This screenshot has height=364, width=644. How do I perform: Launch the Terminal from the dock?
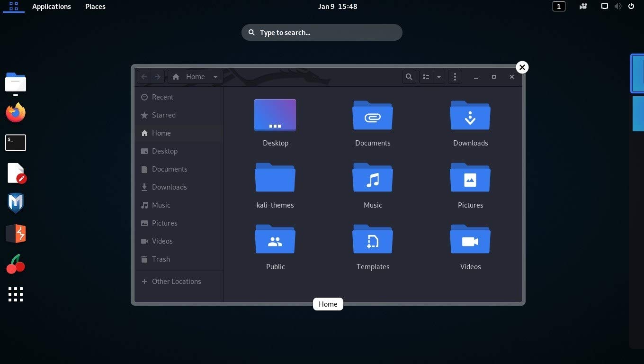(16, 143)
